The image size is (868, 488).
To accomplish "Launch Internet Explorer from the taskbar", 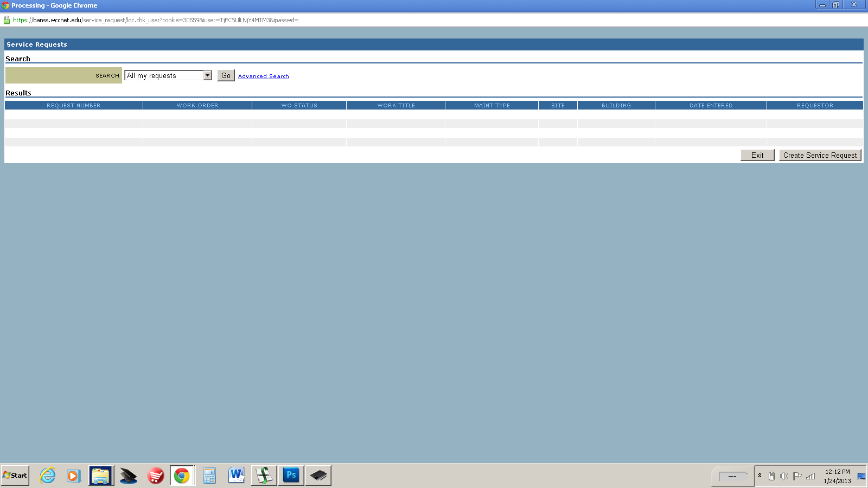I will coord(48,476).
